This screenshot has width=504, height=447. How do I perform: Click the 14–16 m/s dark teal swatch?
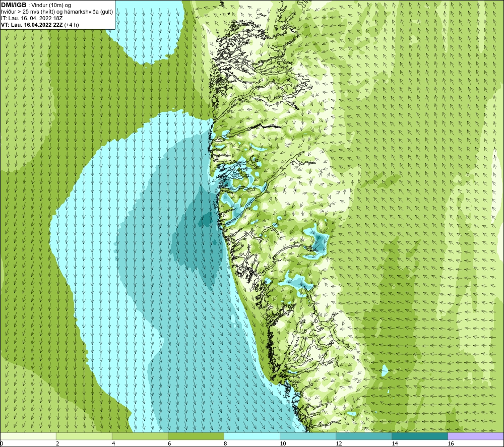420,436
